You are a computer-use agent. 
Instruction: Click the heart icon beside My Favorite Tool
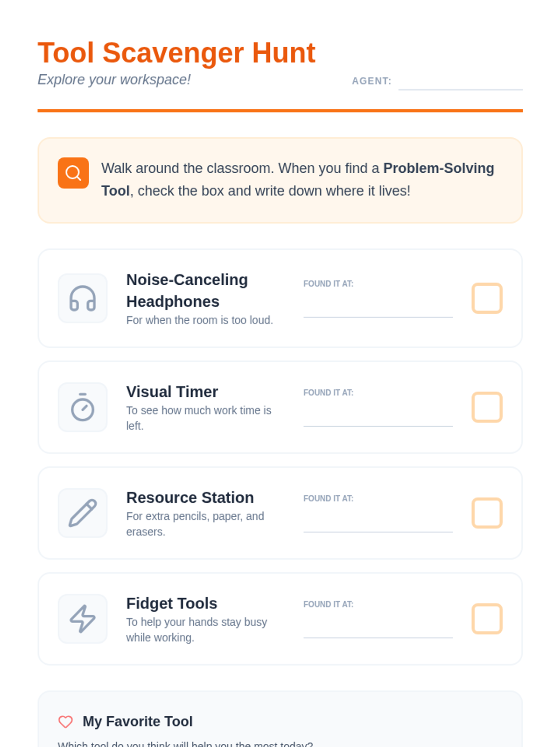(x=66, y=721)
